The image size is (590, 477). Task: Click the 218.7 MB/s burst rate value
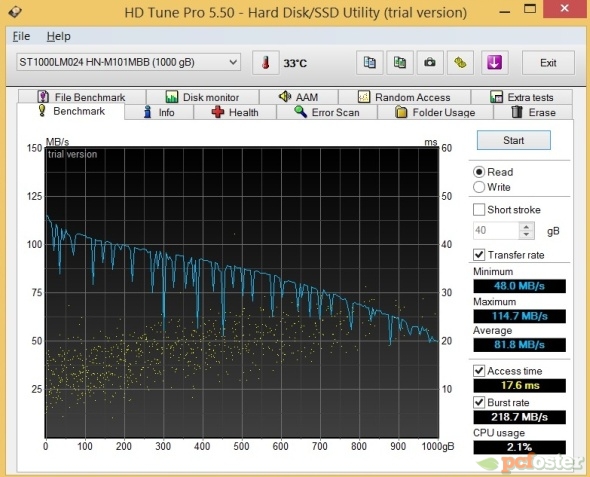[519, 417]
